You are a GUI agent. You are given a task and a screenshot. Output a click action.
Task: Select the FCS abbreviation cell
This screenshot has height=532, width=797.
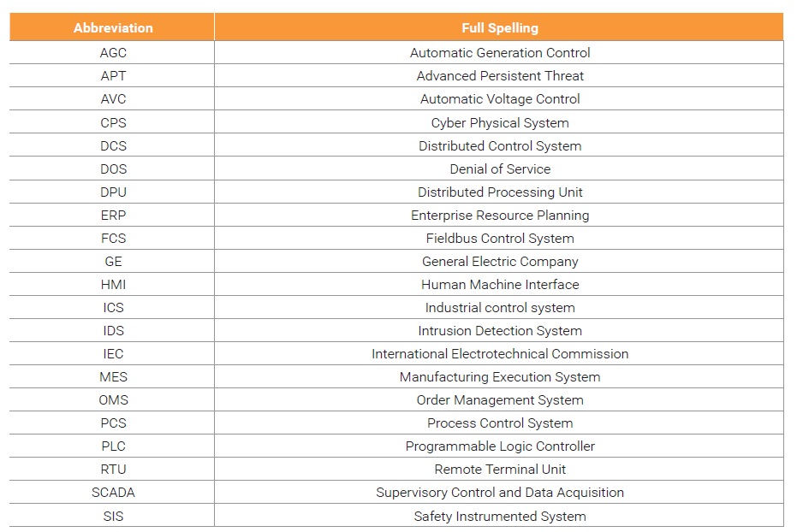[x=113, y=239]
